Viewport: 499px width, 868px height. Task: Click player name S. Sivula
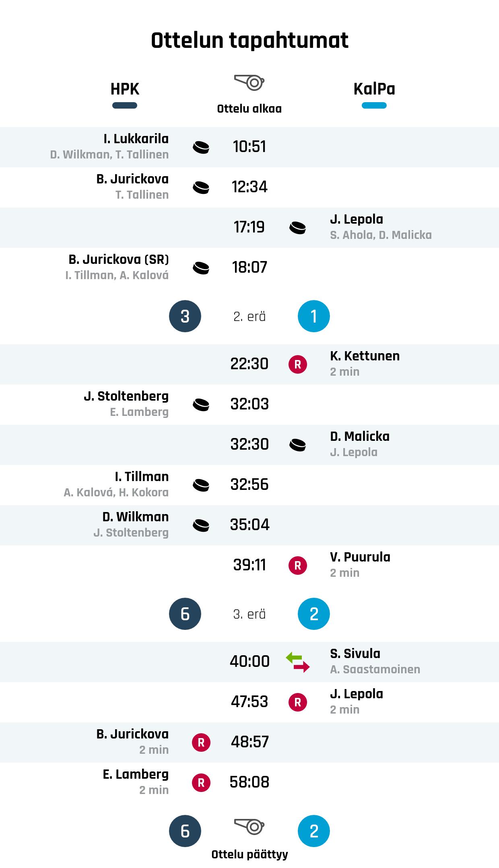pyautogui.click(x=355, y=654)
